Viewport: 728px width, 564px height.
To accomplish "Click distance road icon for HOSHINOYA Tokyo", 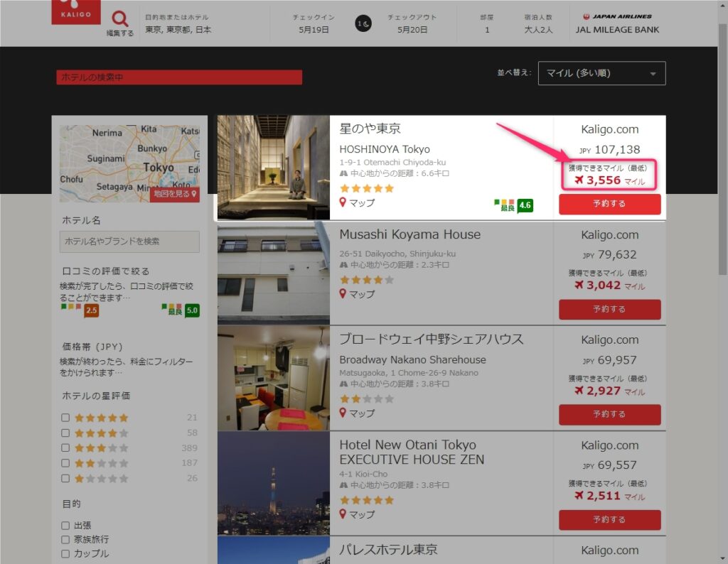I will coord(343,173).
